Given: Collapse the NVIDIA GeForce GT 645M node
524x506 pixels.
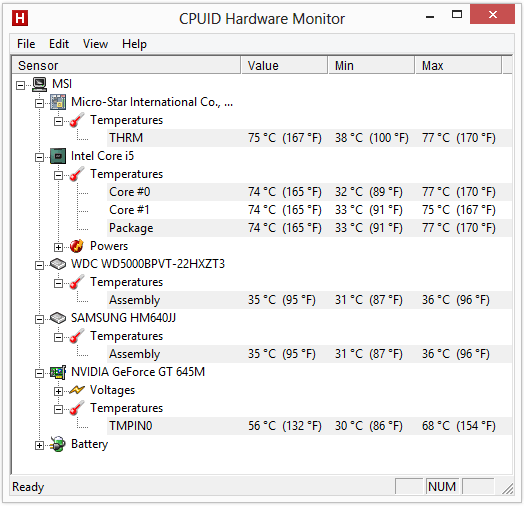Looking at the screenshot, I should tap(39, 373).
